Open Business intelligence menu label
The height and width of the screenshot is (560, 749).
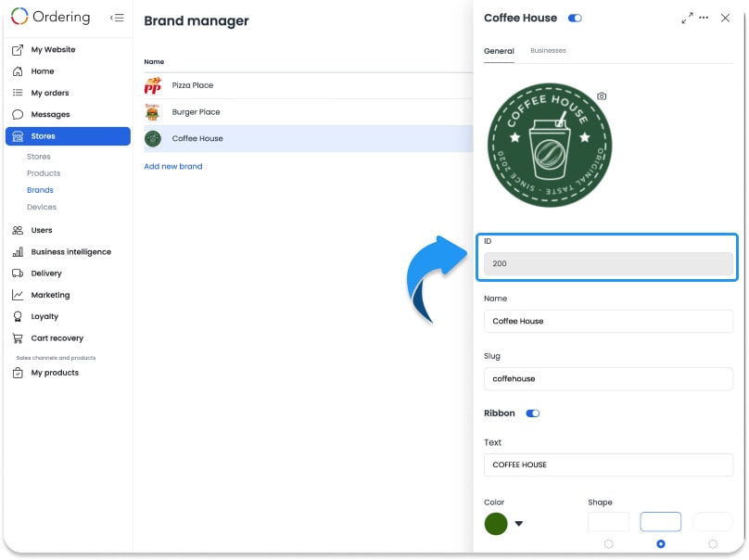[x=70, y=252]
